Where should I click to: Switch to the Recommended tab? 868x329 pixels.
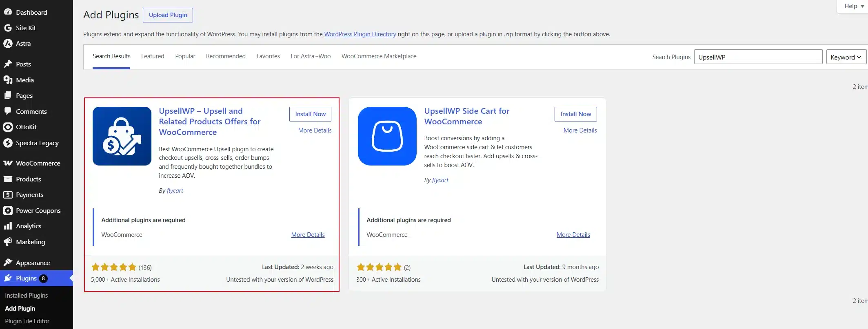coord(226,56)
